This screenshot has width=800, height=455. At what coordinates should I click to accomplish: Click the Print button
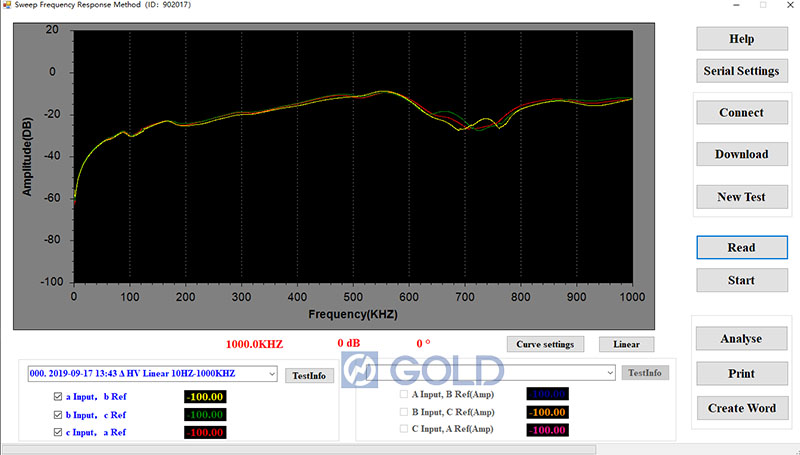[x=741, y=374]
